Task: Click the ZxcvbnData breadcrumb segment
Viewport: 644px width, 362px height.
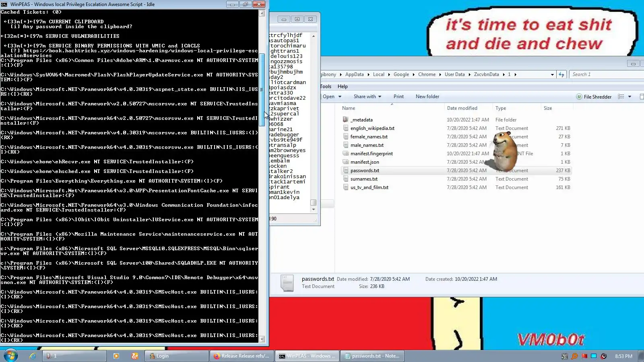Action: point(486,74)
